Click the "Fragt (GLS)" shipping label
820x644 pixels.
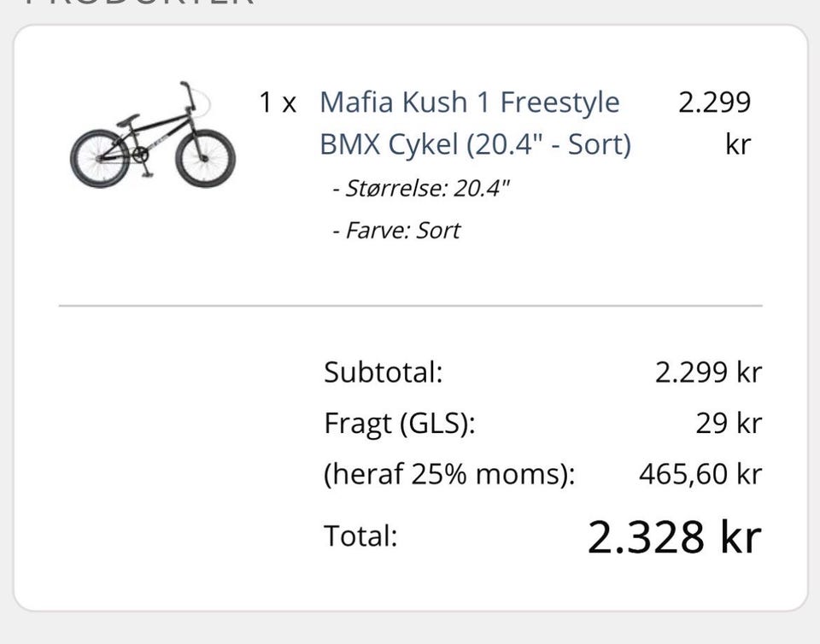pos(399,424)
